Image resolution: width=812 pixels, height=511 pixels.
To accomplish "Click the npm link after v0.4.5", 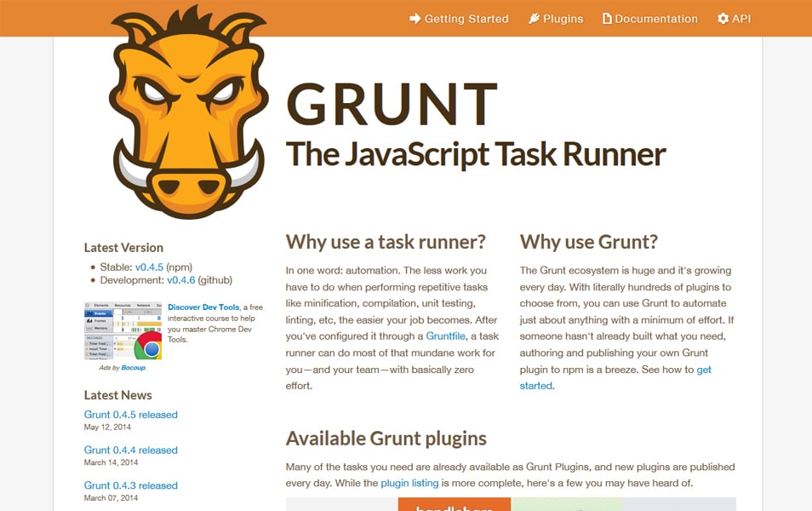I will (179, 267).
